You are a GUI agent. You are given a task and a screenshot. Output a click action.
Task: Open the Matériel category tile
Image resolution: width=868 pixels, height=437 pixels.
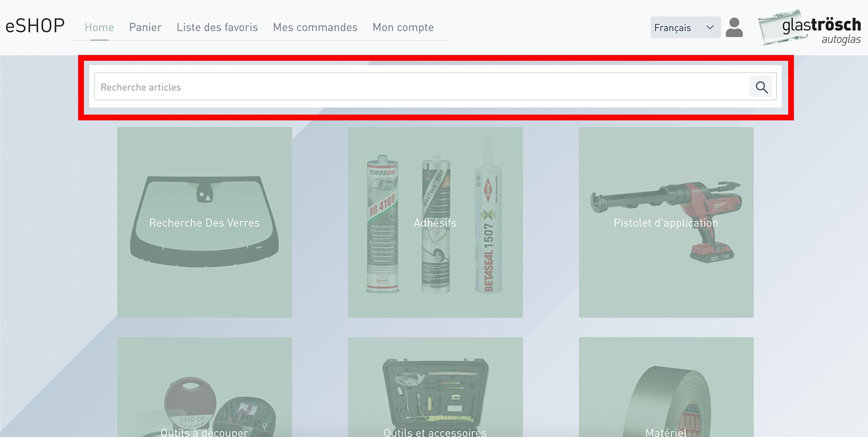coord(666,387)
